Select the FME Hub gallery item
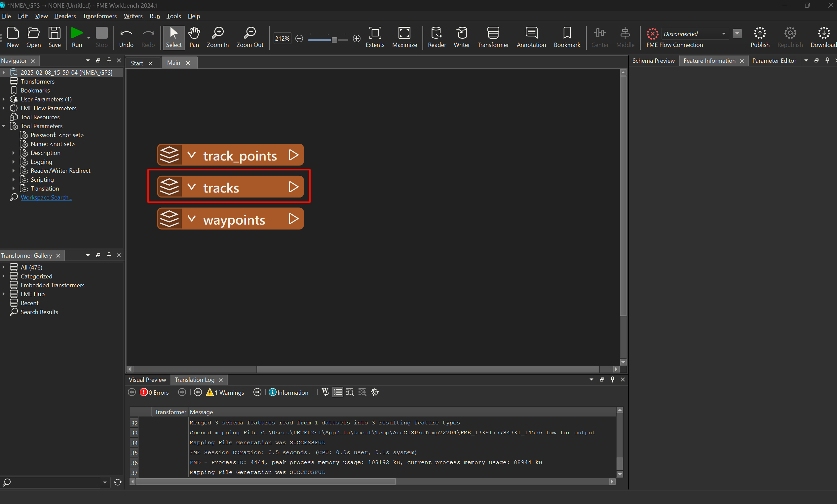Image resolution: width=837 pixels, height=504 pixels. click(x=33, y=294)
